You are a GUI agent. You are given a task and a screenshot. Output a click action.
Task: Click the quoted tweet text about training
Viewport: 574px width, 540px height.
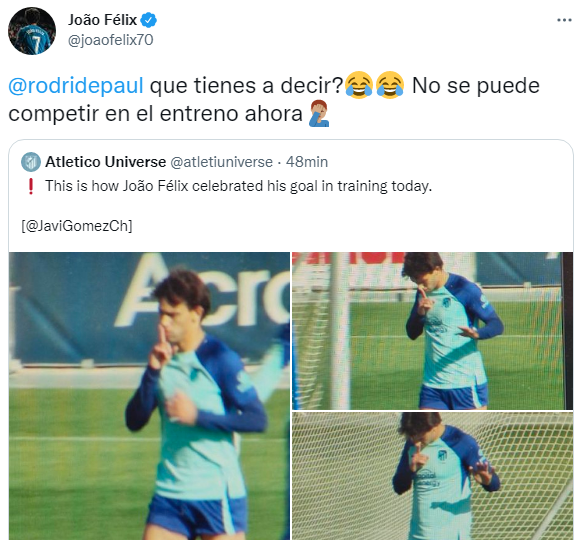[238, 186]
